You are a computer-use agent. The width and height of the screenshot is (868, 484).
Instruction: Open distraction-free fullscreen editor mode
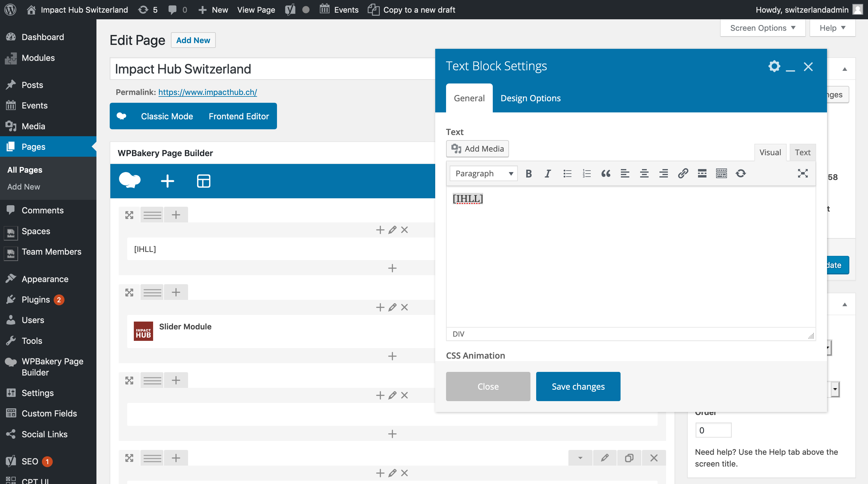coord(803,174)
